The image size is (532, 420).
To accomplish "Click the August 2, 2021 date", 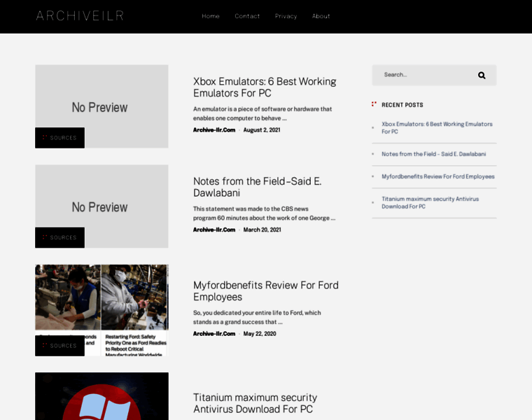I will [x=262, y=130].
